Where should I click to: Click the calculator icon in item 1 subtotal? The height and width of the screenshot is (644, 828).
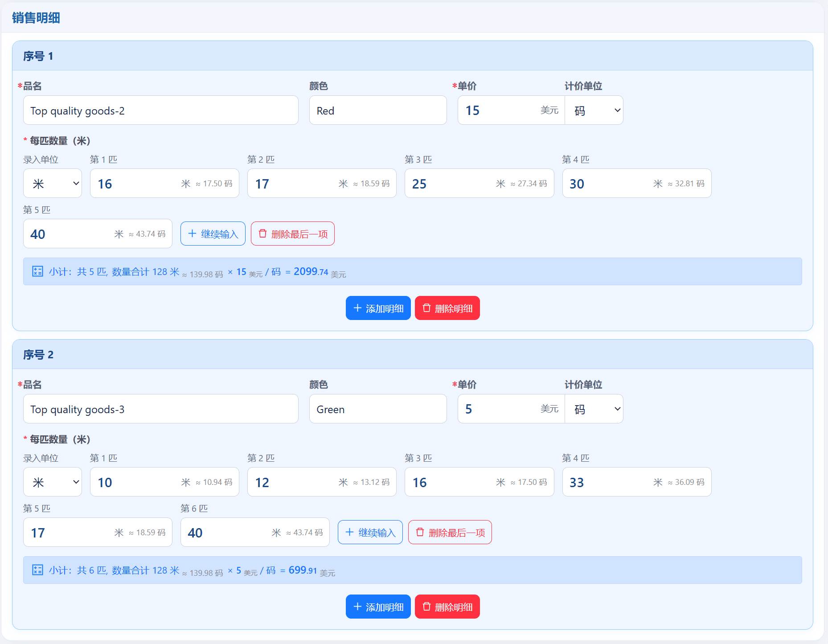coord(37,271)
